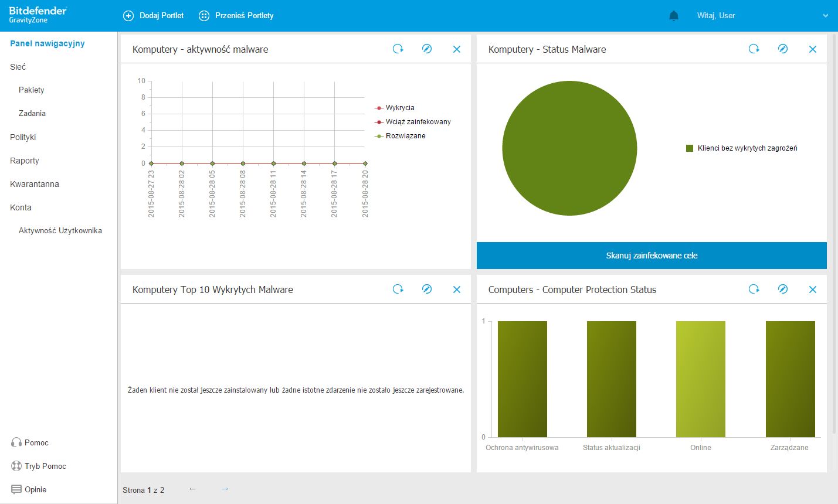This screenshot has height=504, width=838.
Task: Toggle Rozwiązane series in chart legend
Action: [405, 136]
